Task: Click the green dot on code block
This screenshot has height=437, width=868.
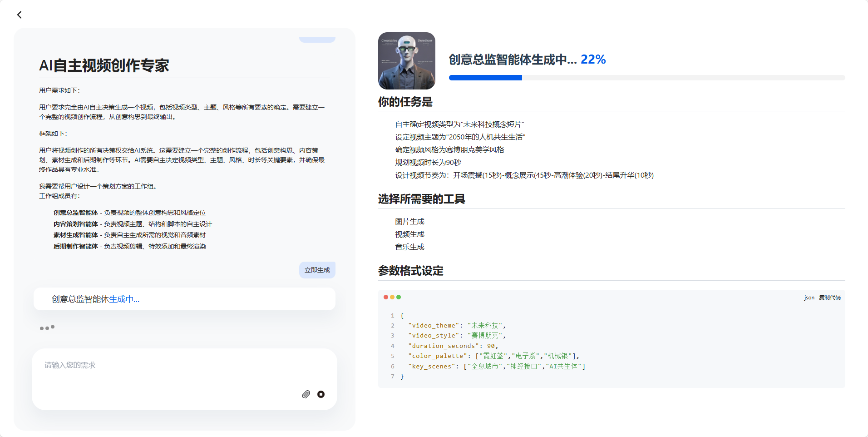Action: (399, 297)
